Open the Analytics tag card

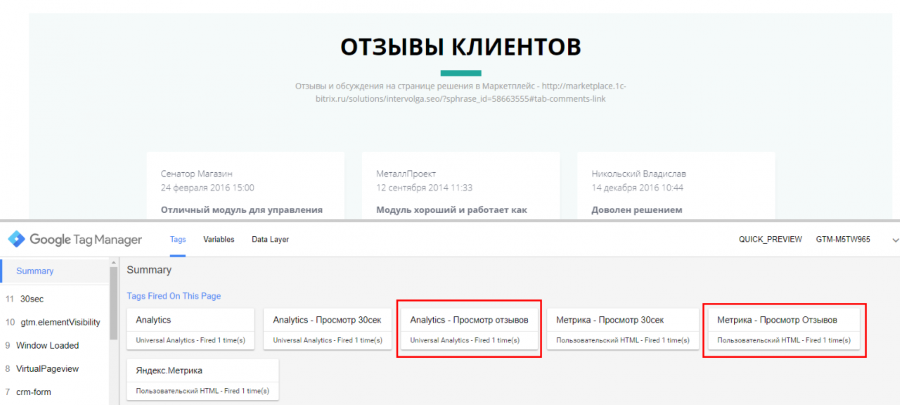(191, 329)
